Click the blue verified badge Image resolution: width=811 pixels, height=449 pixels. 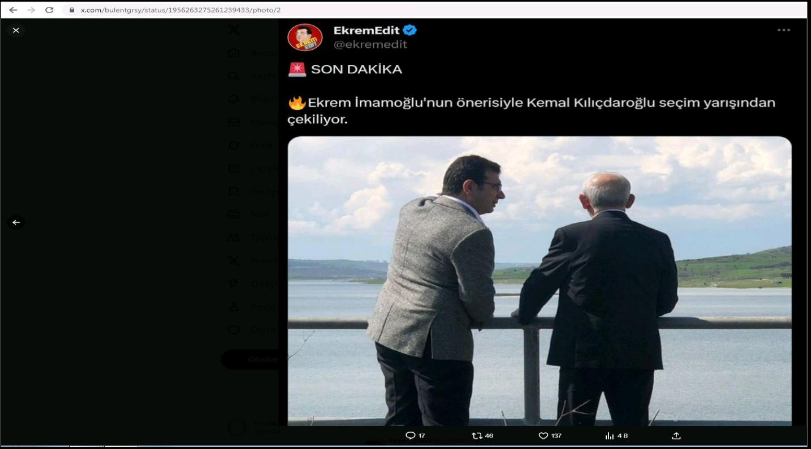(x=410, y=30)
